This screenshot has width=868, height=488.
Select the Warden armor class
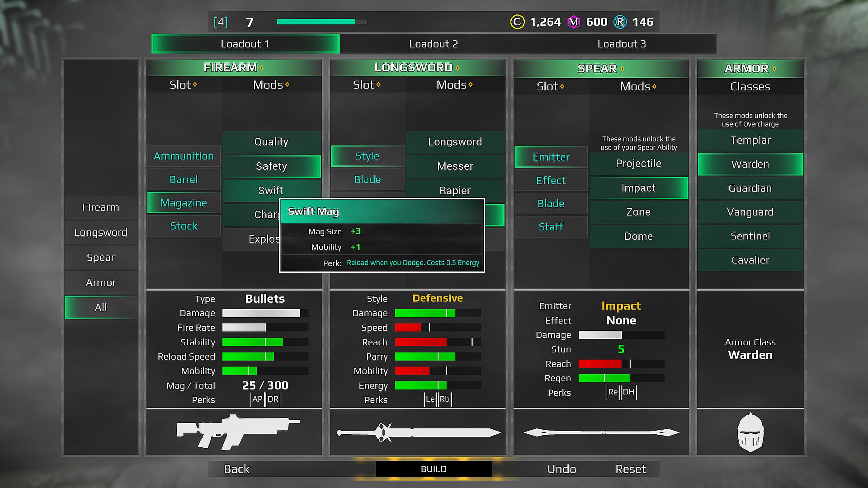750,164
